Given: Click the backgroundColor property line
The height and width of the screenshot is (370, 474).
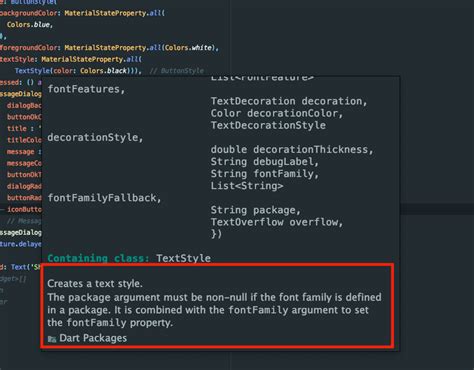Looking at the screenshot, I should 82,13.
